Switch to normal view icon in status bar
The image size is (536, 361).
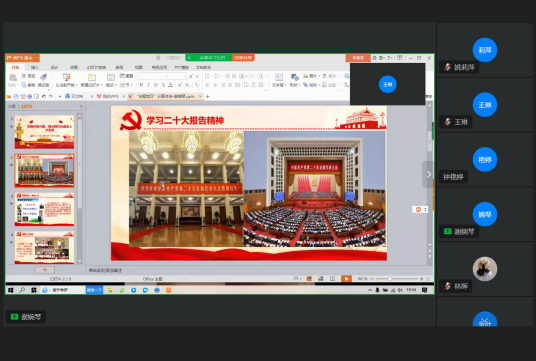(309, 279)
